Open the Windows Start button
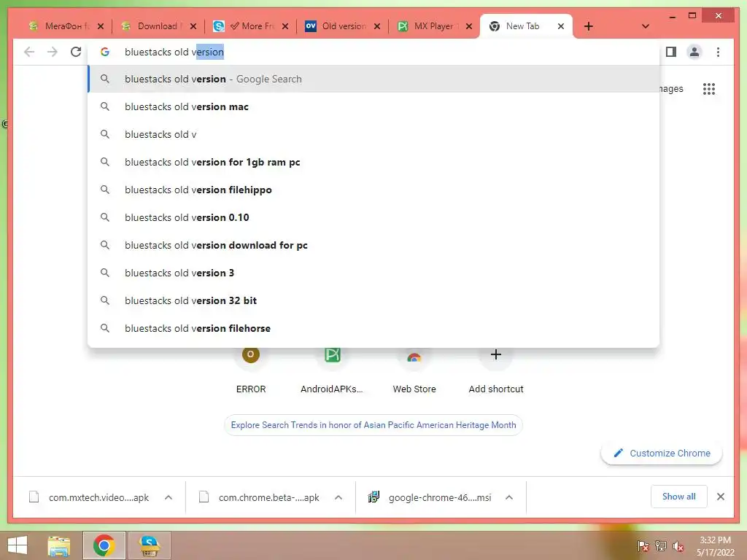 [18, 545]
